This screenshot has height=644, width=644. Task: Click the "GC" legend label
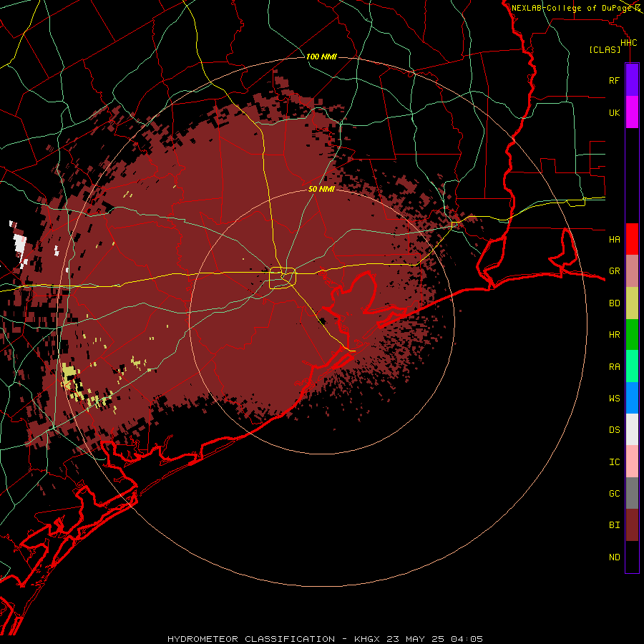(614, 493)
